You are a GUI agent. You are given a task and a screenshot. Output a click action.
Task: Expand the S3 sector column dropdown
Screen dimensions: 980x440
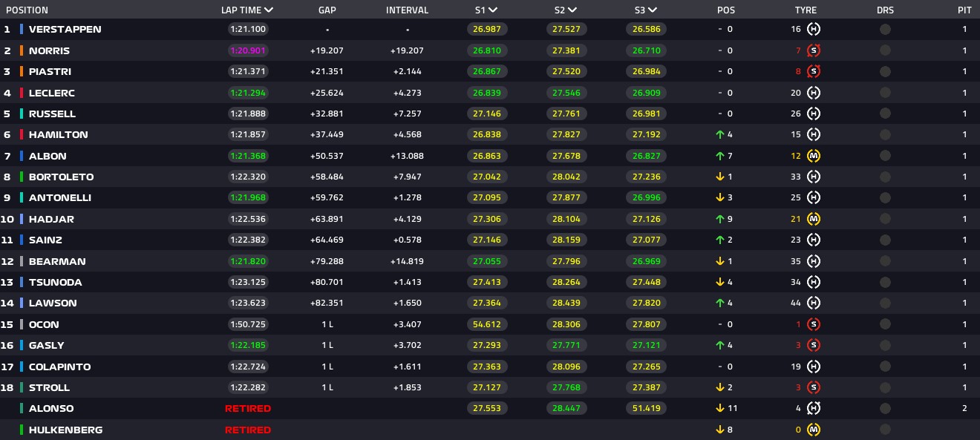652,10
